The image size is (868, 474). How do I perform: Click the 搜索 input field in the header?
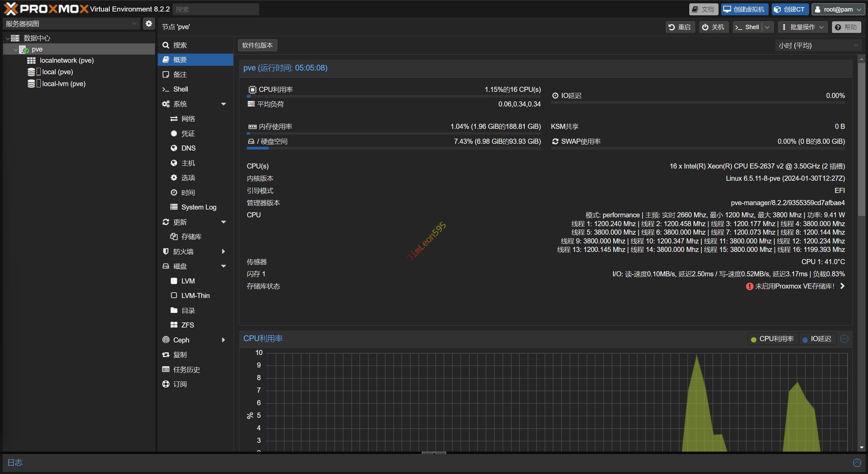216,9
